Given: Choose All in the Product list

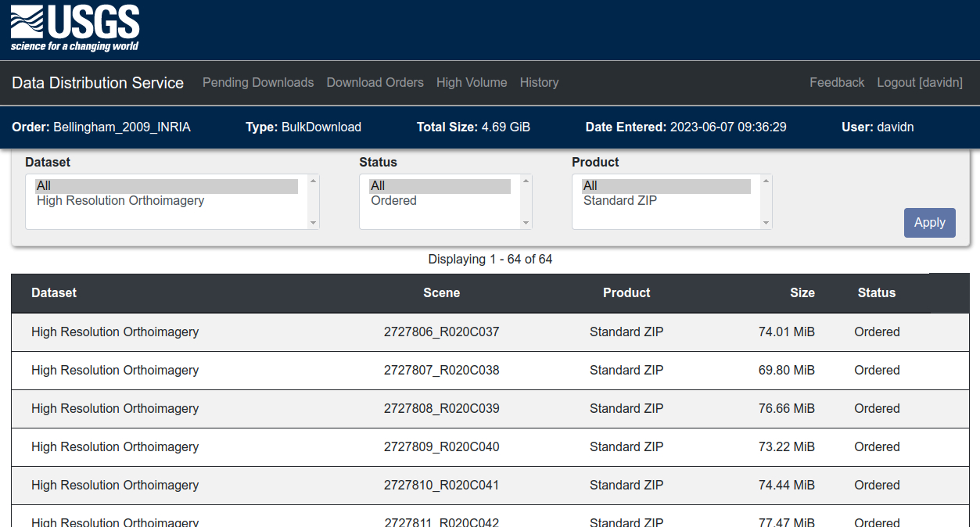Looking at the screenshot, I should coord(591,186).
